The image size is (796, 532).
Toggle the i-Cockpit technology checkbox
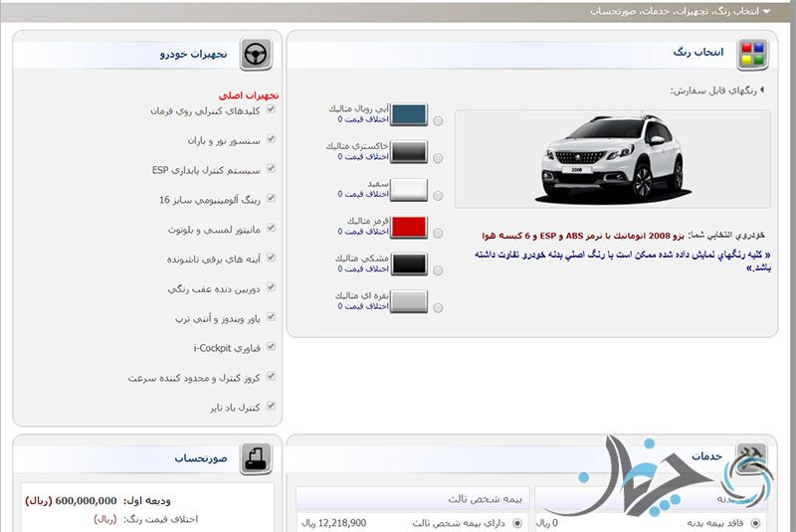(x=271, y=347)
